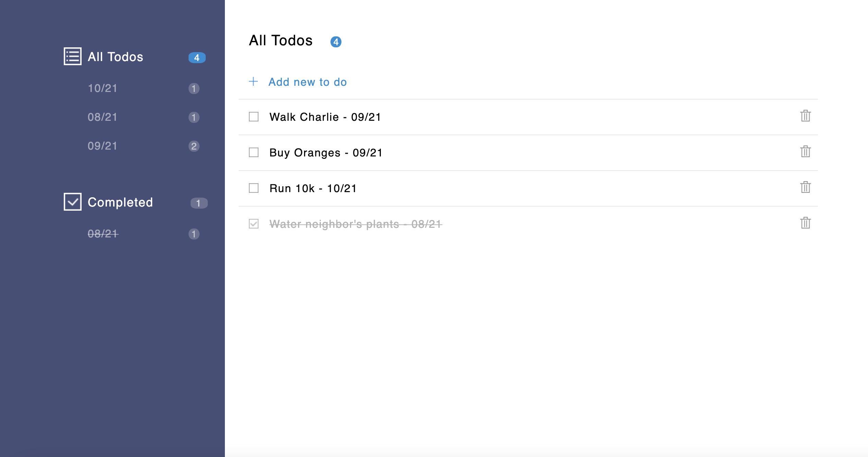Viewport: 868px width, 457px height.
Task: Mark Buy Oranges as complete
Action: pos(254,153)
